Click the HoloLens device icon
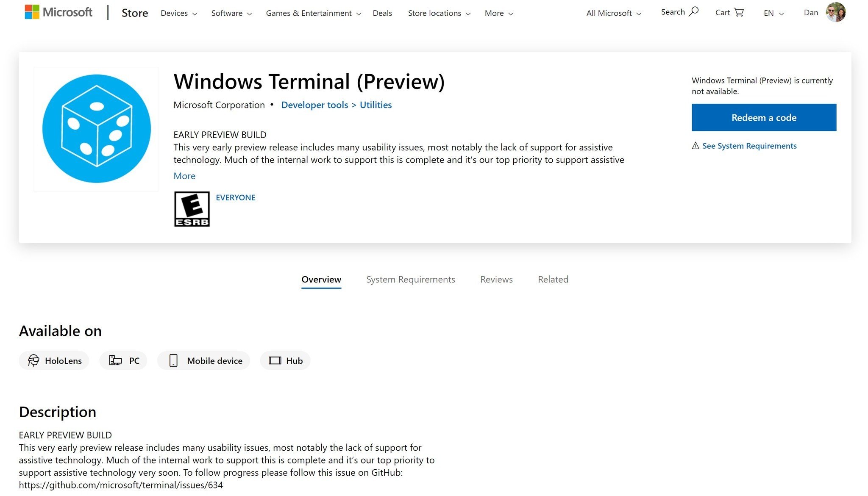Viewport: 868px width, 496px height. pos(33,360)
